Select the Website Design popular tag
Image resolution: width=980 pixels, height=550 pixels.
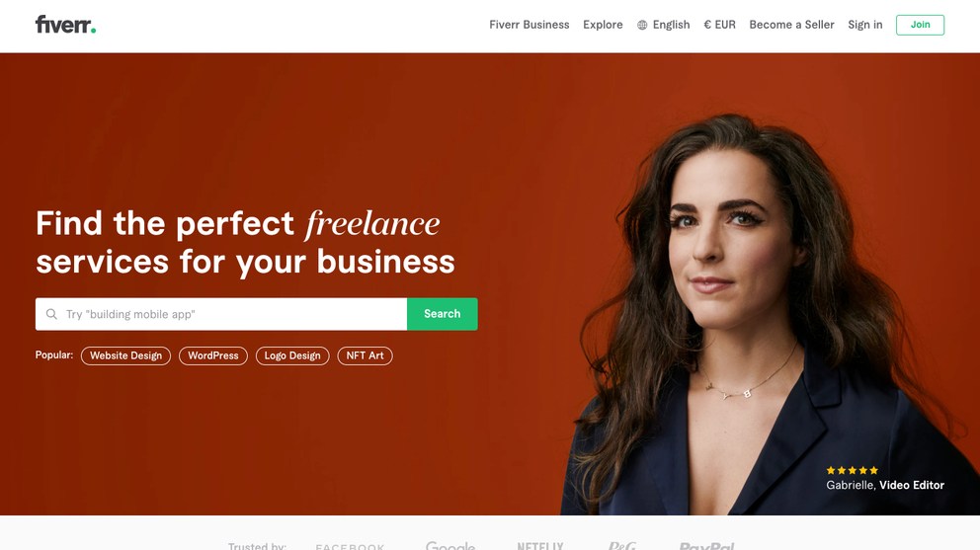click(x=125, y=355)
